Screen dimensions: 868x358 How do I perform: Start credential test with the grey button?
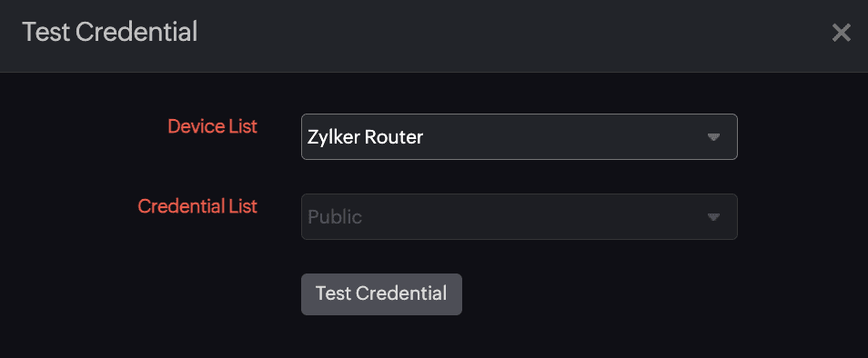point(381,293)
